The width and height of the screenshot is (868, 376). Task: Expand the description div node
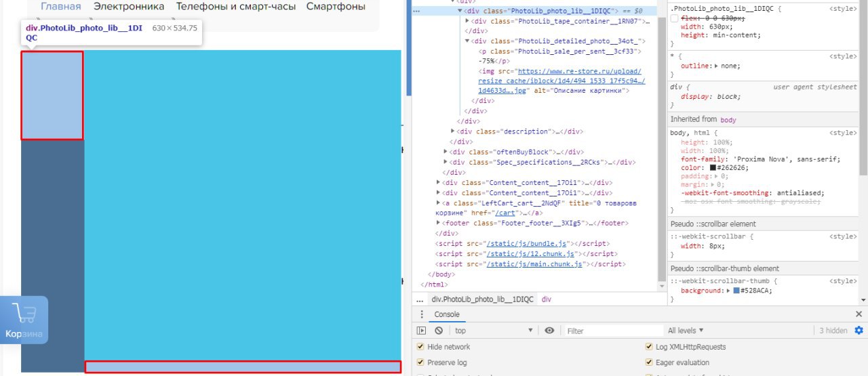pos(453,131)
